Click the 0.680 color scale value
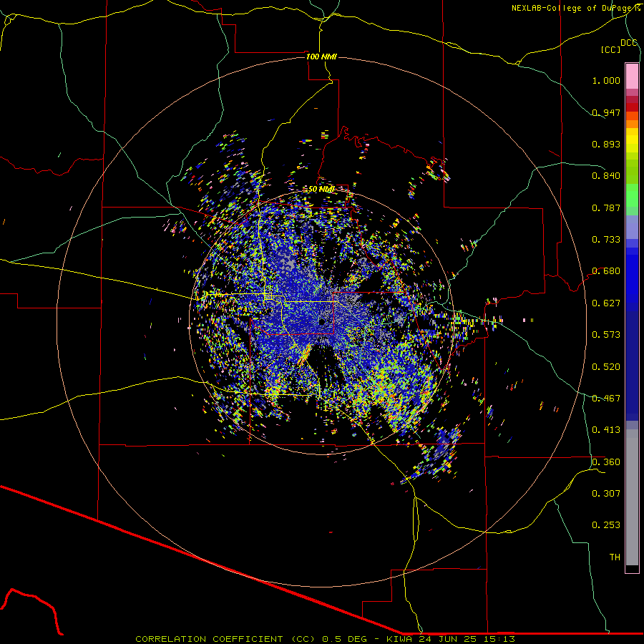 pyautogui.click(x=606, y=271)
